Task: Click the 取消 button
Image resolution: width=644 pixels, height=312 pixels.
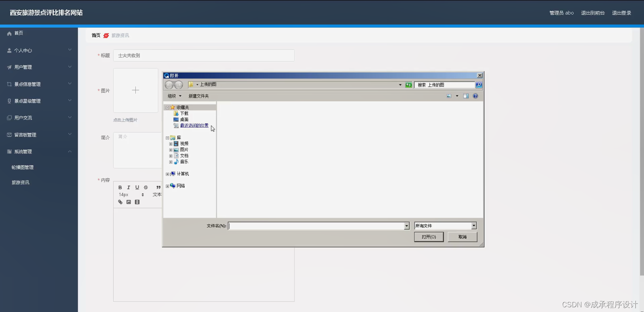Action: pos(462,237)
